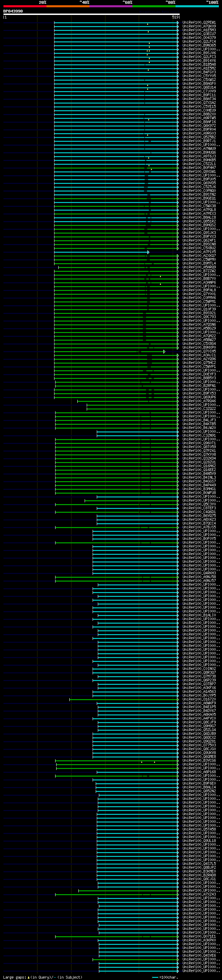This screenshot has width=222, height=980.
Task: Select the UniRef100_B4GGS7 label
Action: click(x=199, y=481)
